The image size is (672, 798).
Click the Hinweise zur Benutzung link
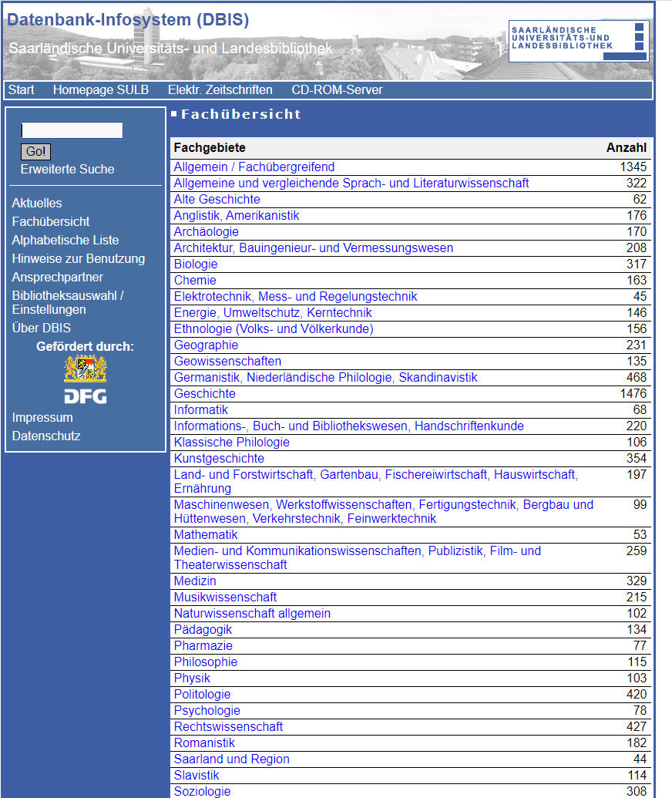[79, 258]
